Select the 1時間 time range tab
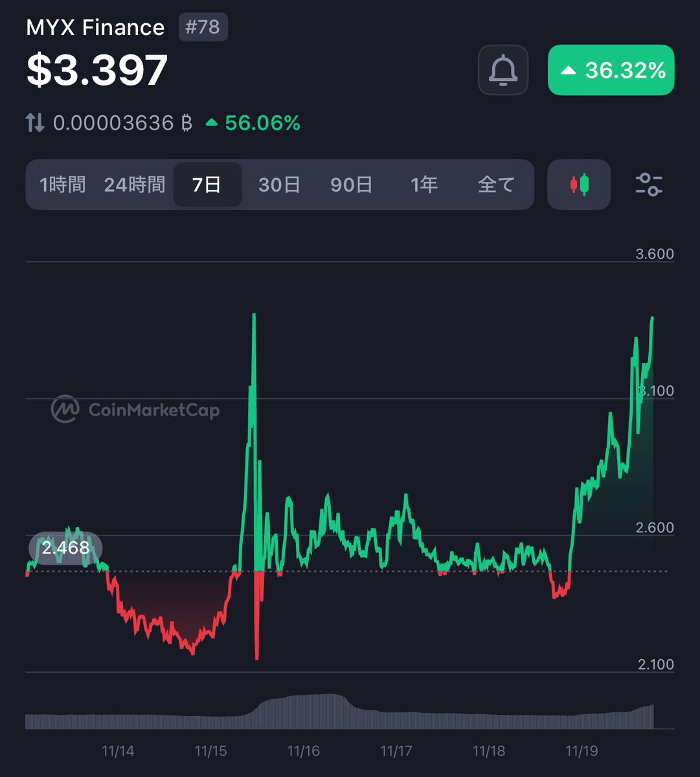Screen dimensions: 700x777 click(62, 185)
